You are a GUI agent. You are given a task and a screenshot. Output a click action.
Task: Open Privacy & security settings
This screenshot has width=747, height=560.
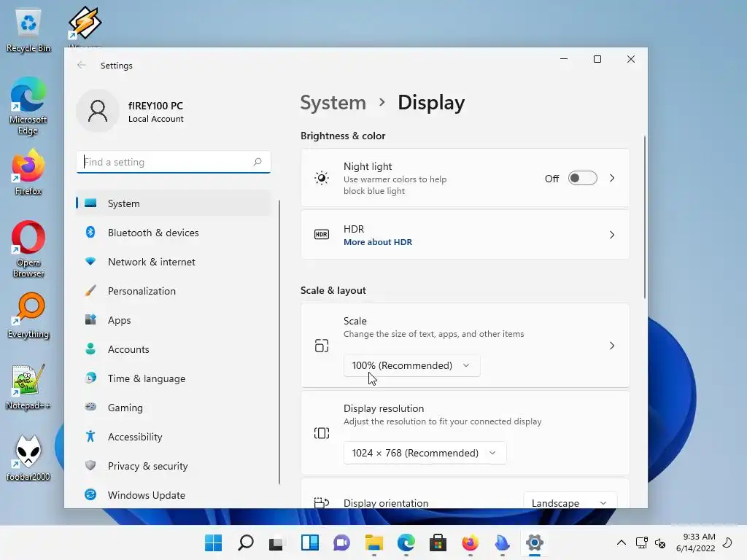point(174,466)
